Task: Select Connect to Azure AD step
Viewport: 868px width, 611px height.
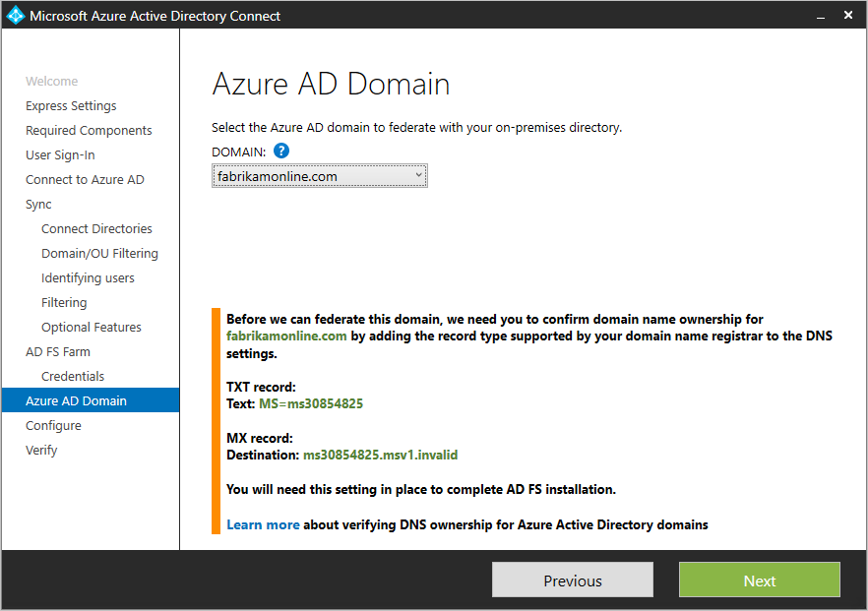Action: tap(85, 179)
